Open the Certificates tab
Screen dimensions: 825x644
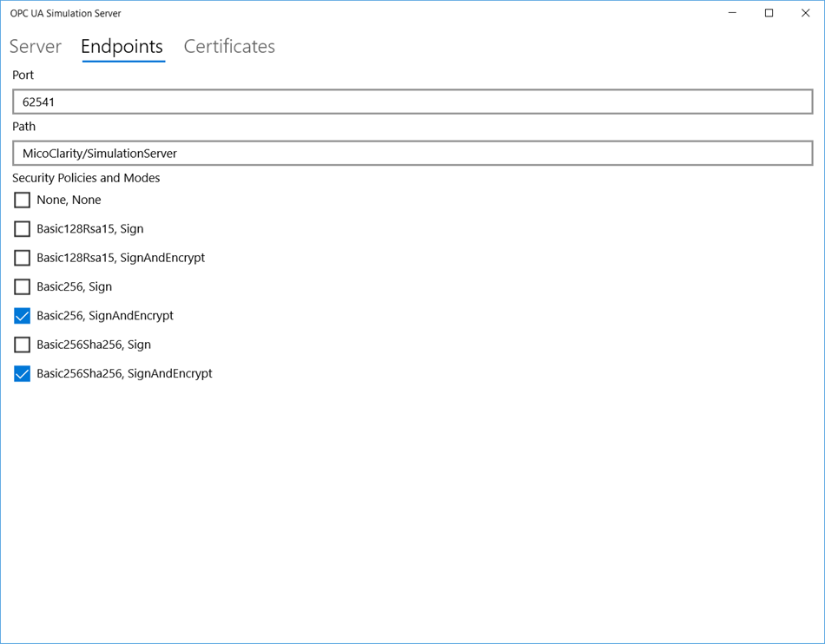[228, 47]
